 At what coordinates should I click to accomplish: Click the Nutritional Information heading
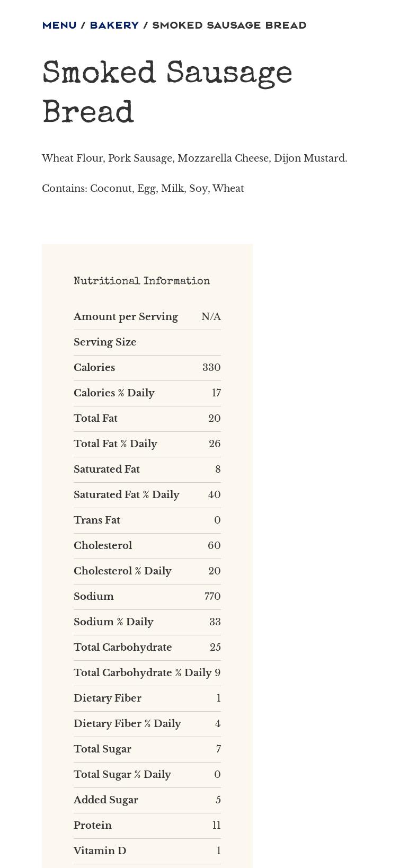[x=142, y=281]
